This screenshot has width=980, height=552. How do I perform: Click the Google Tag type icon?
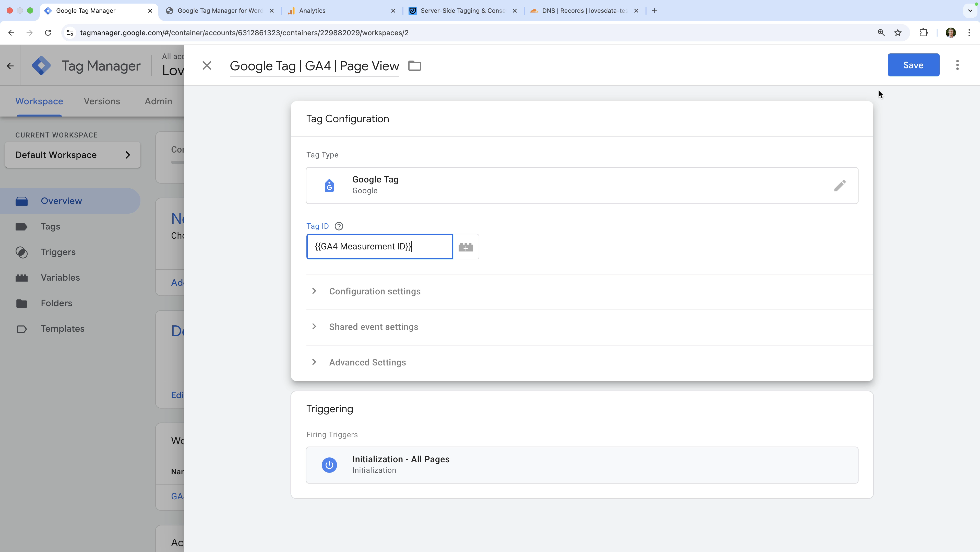click(x=329, y=185)
